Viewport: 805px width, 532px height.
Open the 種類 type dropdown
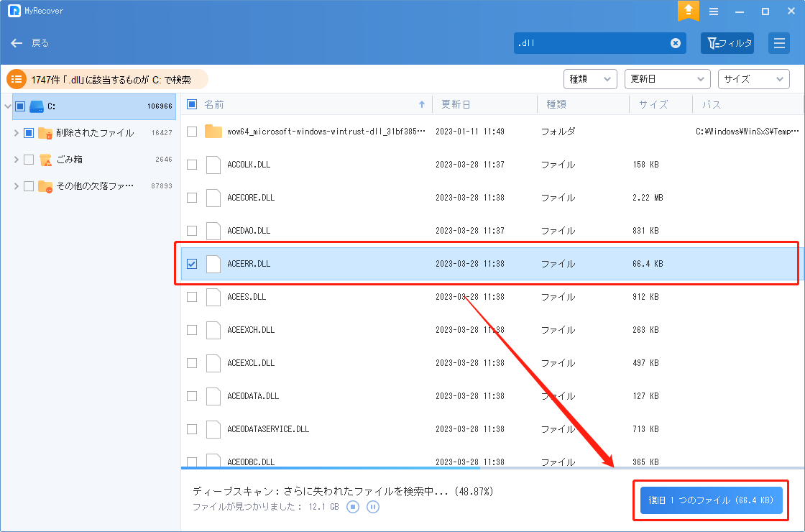pyautogui.click(x=590, y=79)
